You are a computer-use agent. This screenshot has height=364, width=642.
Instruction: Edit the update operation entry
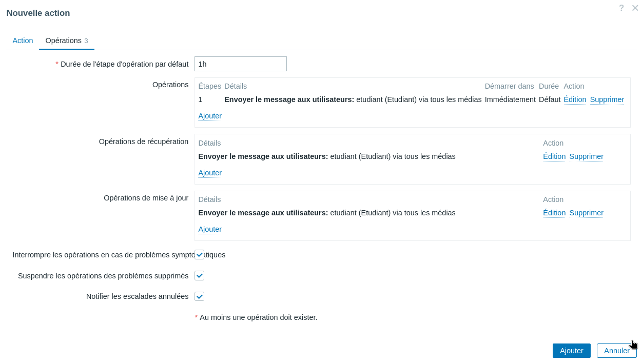(554, 213)
